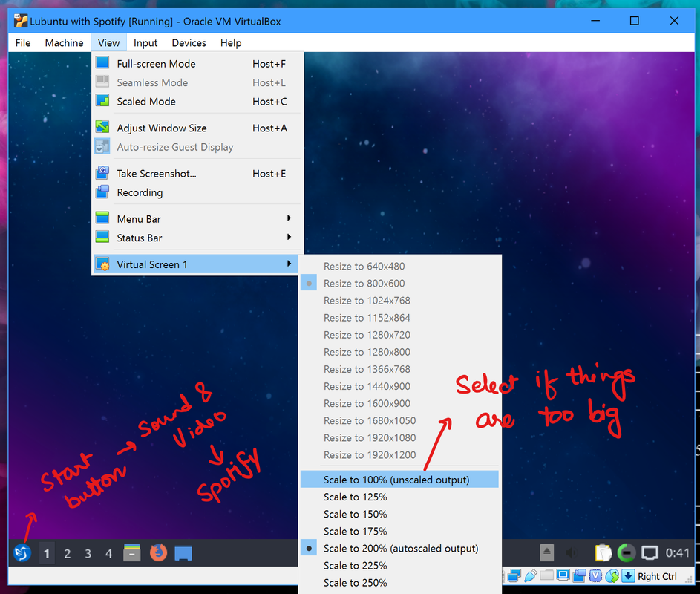Click the Auto-resize Guest Display icon
Viewport: 700px width, 594px height.
tap(102, 146)
